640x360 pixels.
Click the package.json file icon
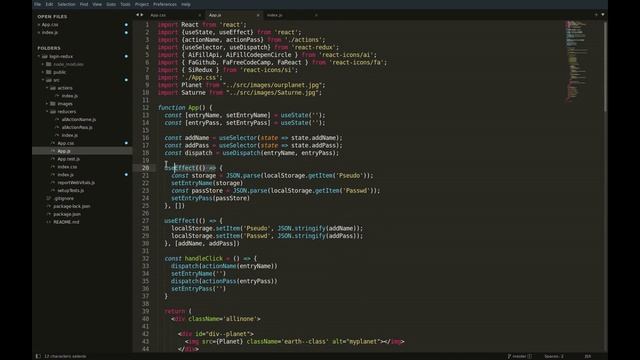(x=49, y=214)
